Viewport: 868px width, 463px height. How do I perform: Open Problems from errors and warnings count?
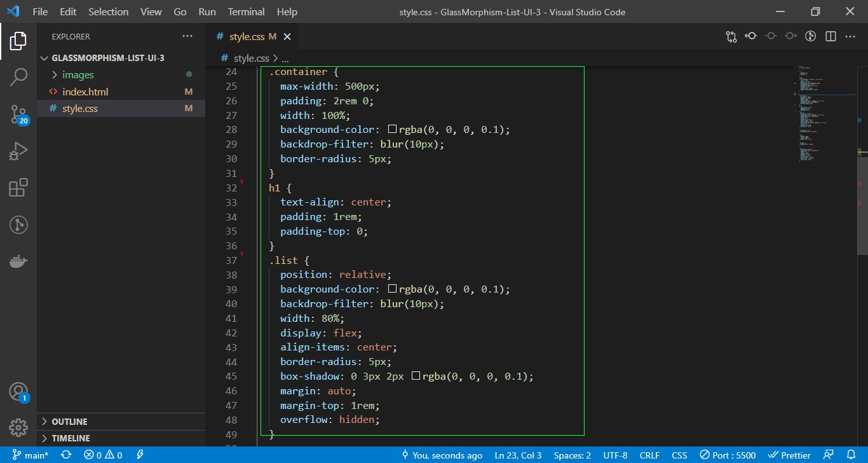104,455
